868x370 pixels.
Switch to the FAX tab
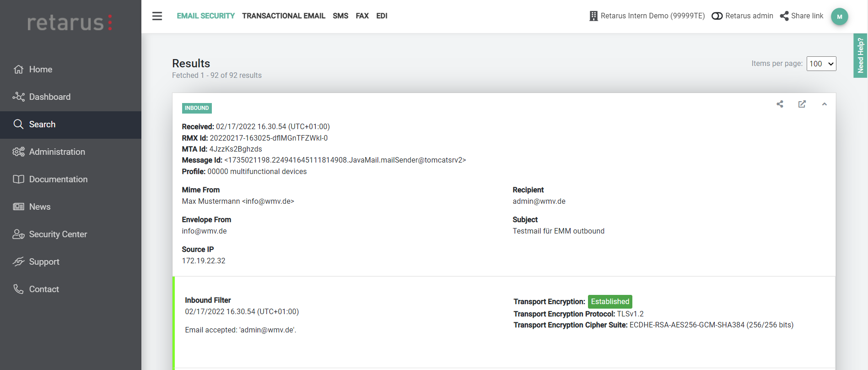[x=362, y=16]
